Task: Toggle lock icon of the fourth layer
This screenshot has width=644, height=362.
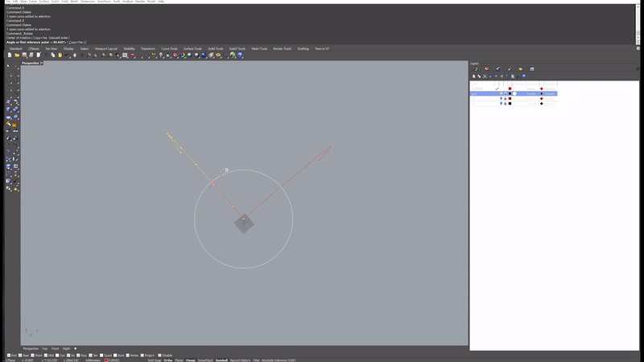Action: pyautogui.click(x=506, y=104)
